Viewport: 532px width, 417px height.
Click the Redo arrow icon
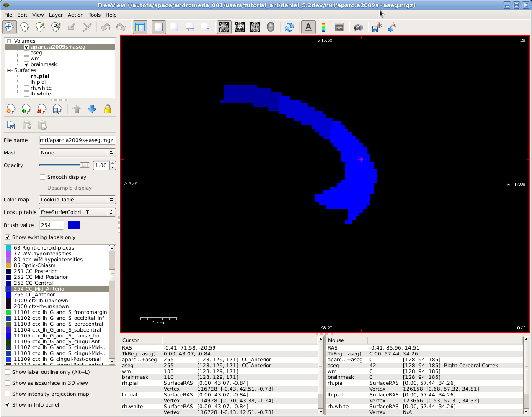[x=121, y=27]
